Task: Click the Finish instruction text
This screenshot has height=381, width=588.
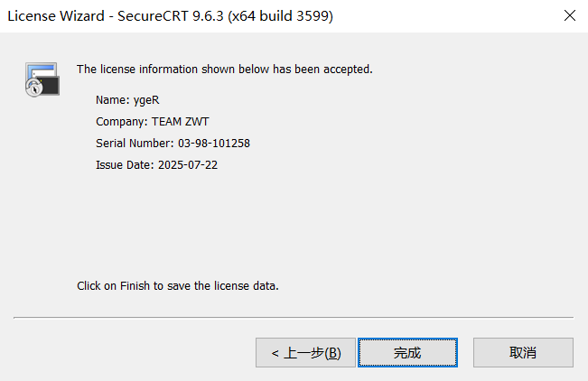Action: 178,285
